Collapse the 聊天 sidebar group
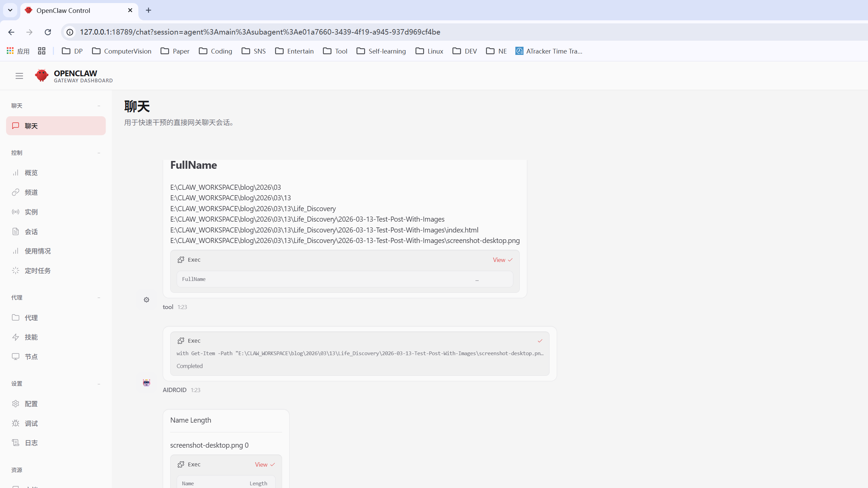Viewport: 868px width, 488px height. pos(99,106)
